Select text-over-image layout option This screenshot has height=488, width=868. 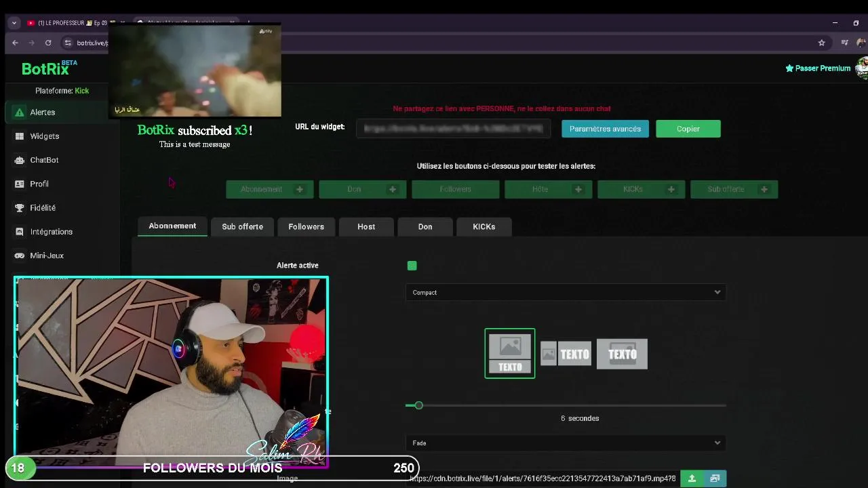[x=622, y=354]
